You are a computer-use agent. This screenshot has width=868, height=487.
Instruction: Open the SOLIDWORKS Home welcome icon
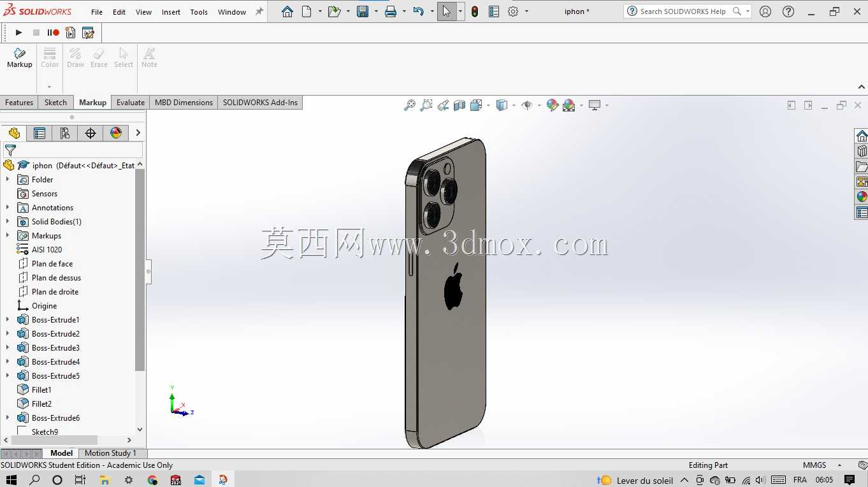[287, 11]
